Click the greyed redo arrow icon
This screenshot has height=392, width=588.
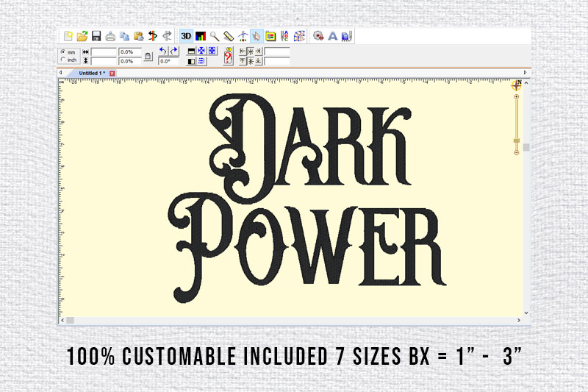click(x=167, y=36)
